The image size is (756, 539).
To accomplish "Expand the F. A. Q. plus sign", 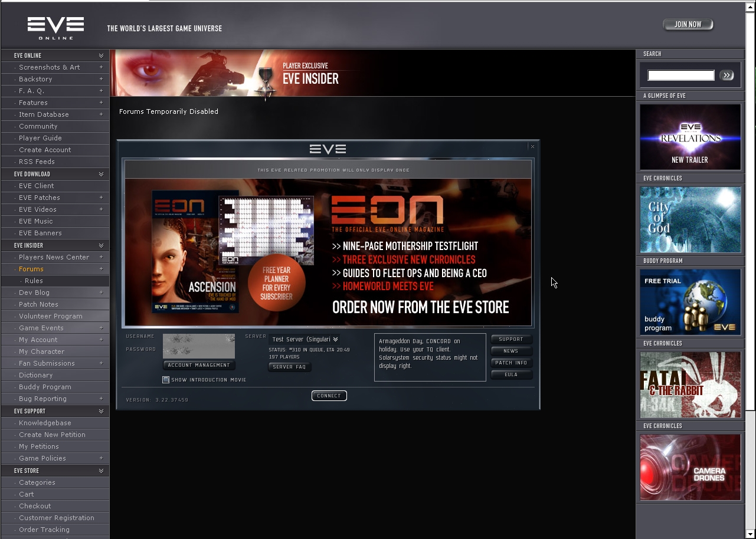I will pos(101,91).
